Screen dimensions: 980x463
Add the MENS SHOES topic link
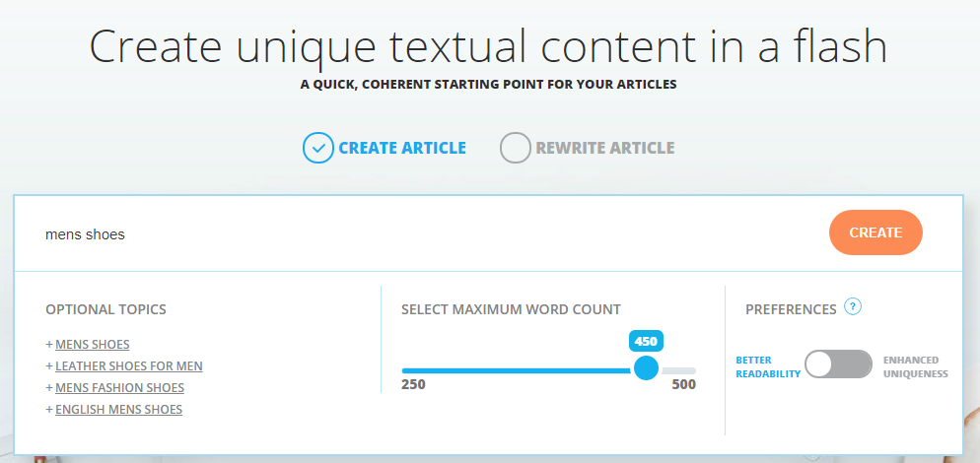[x=93, y=345]
